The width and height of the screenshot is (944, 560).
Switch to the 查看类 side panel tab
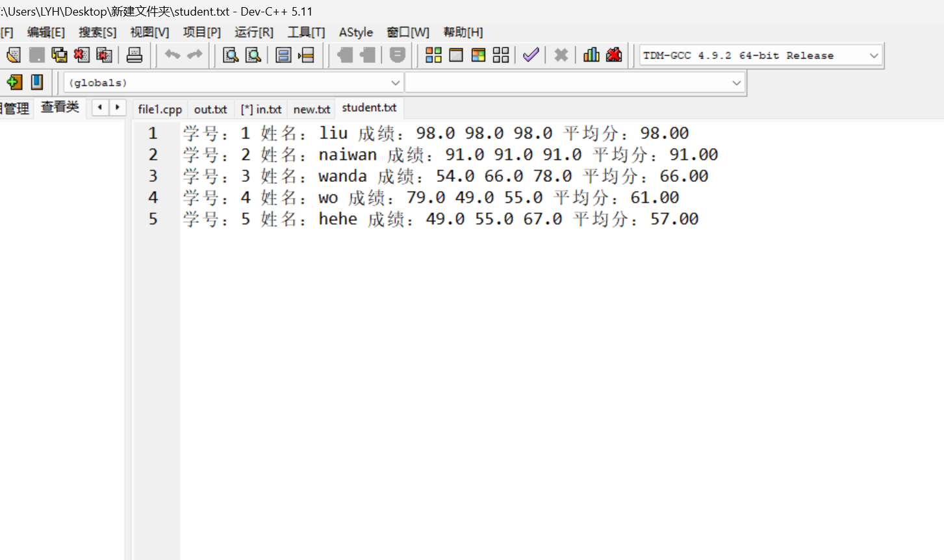[60, 107]
